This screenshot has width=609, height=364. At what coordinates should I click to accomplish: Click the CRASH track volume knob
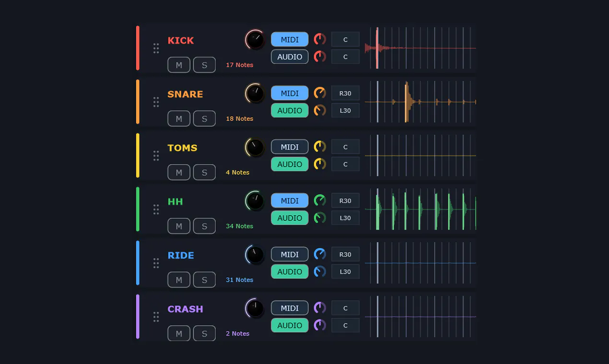tap(255, 308)
